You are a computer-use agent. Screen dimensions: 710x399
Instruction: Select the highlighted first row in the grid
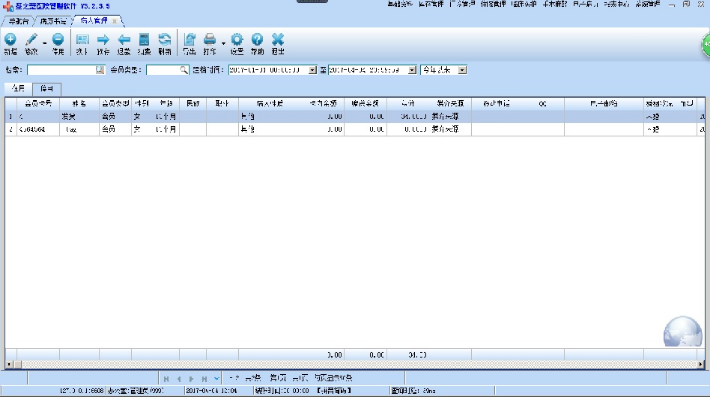[x=355, y=116]
